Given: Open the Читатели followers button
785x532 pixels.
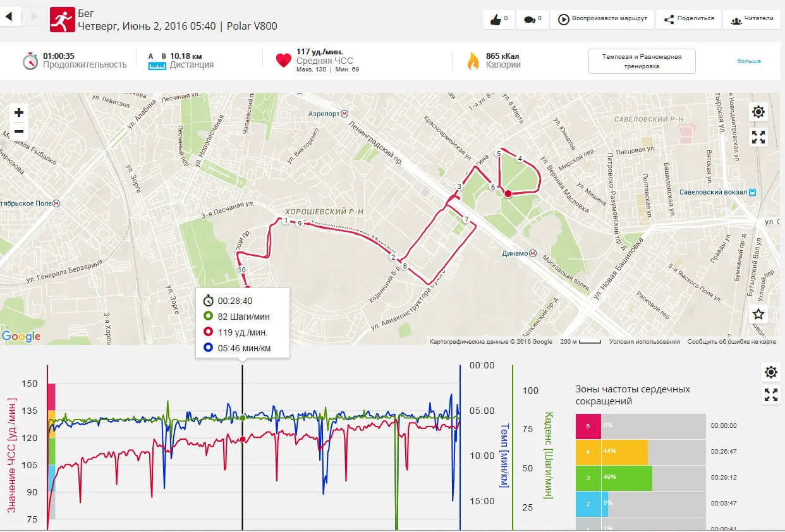Looking at the screenshot, I should click(x=752, y=19).
